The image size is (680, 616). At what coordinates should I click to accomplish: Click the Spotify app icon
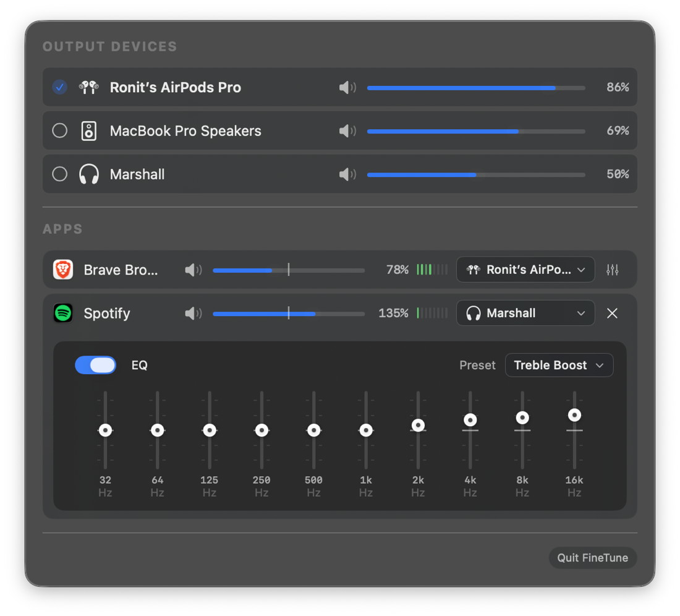click(63, 313)
